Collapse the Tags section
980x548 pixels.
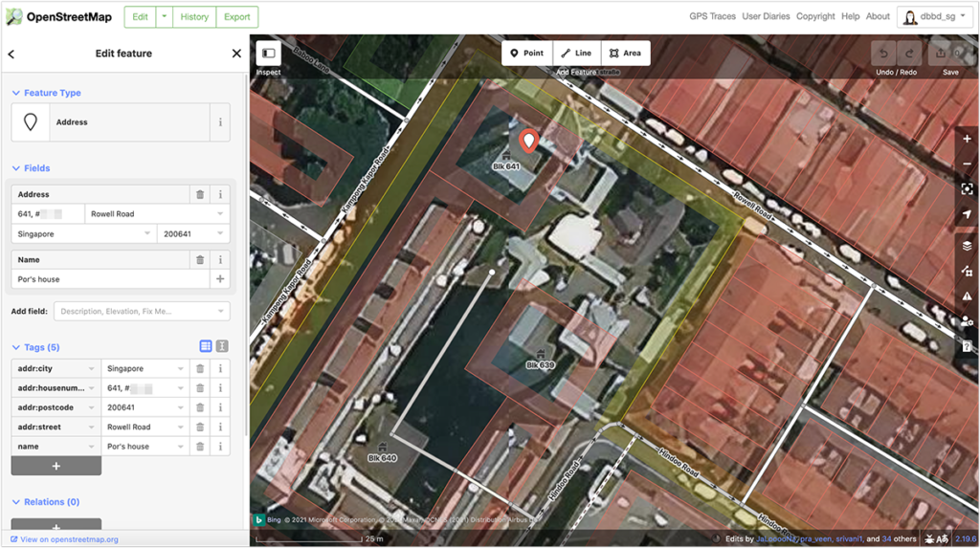pos(16,347)
